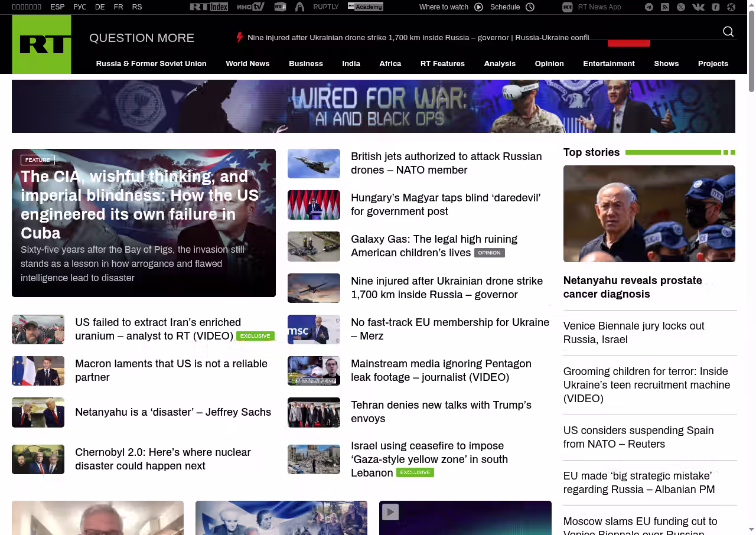This screenshot has width=756, height=535.
Task: Click the RT green logo
Action: pos(42,44)
